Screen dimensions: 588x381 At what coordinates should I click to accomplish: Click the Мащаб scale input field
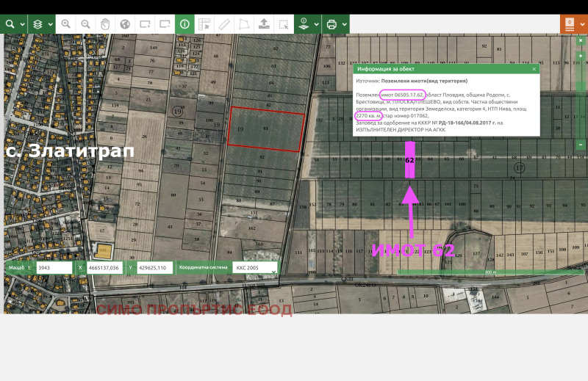click(53, 269)
